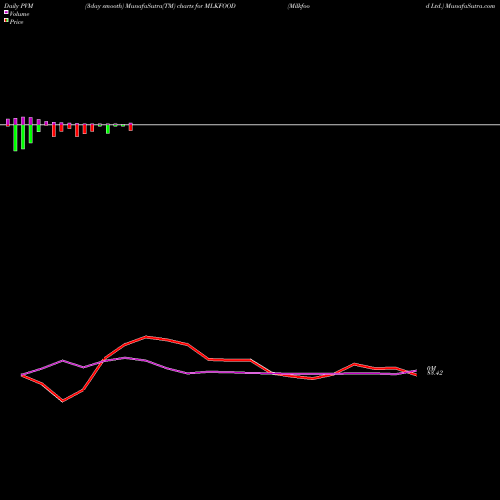Screen dimensions: 500x500
Task: Click the 0M volume value label
Action: pos(431,368)
